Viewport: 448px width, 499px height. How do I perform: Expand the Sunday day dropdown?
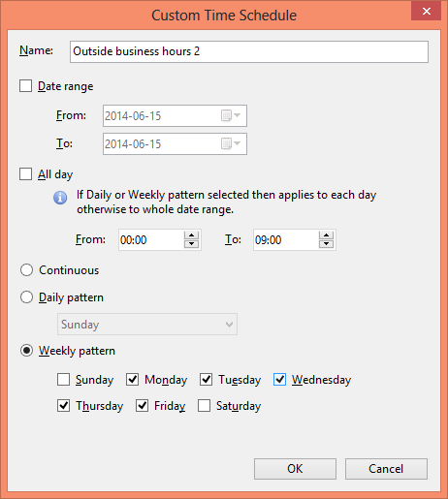tap(147, 324)
